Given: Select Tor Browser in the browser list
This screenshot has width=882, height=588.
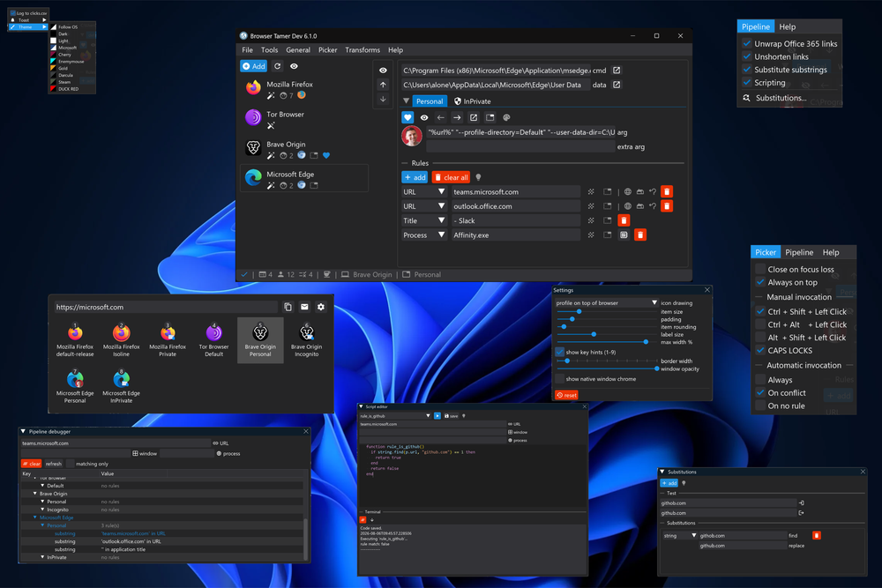Looking at the screenshot, I should (x=304, y=119).
